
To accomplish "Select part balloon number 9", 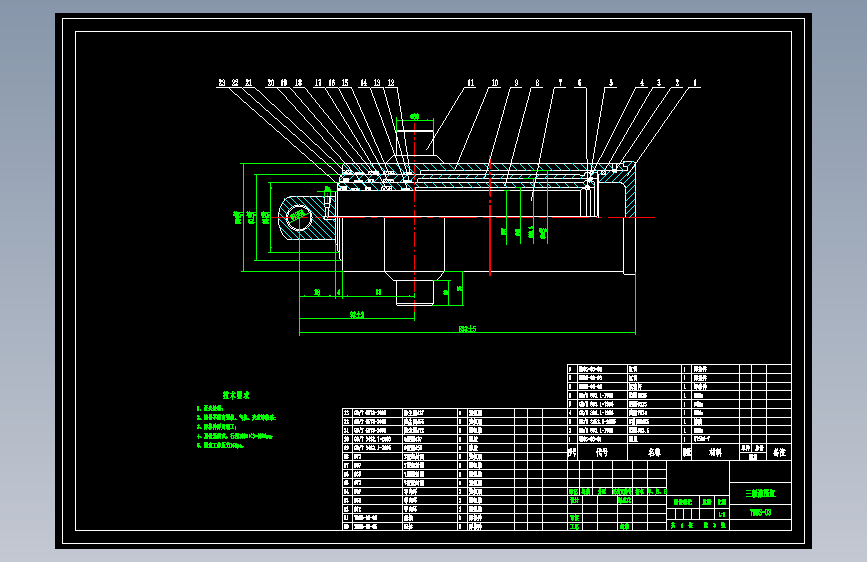I will (x=516, y=82).
